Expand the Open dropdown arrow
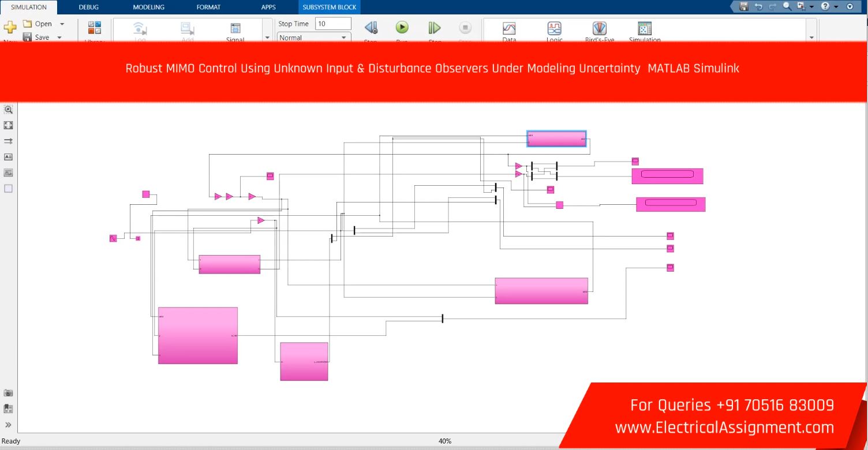 tap(62, 24)
